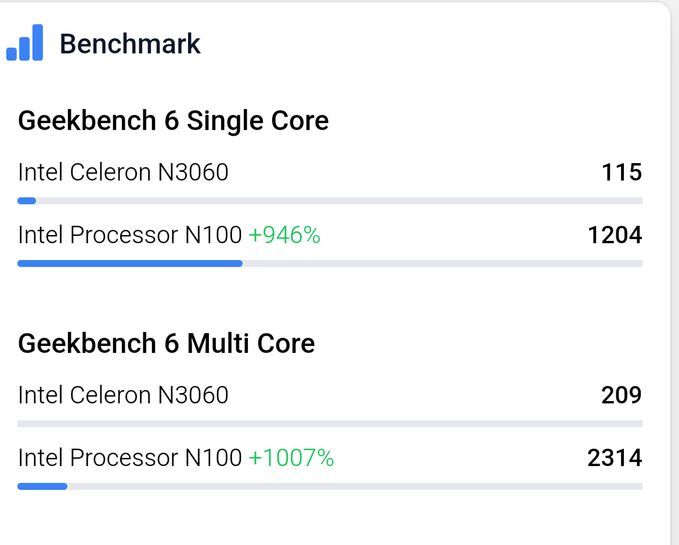
Task: Click the Benchmark section heading
Action: tap(130, 44)
